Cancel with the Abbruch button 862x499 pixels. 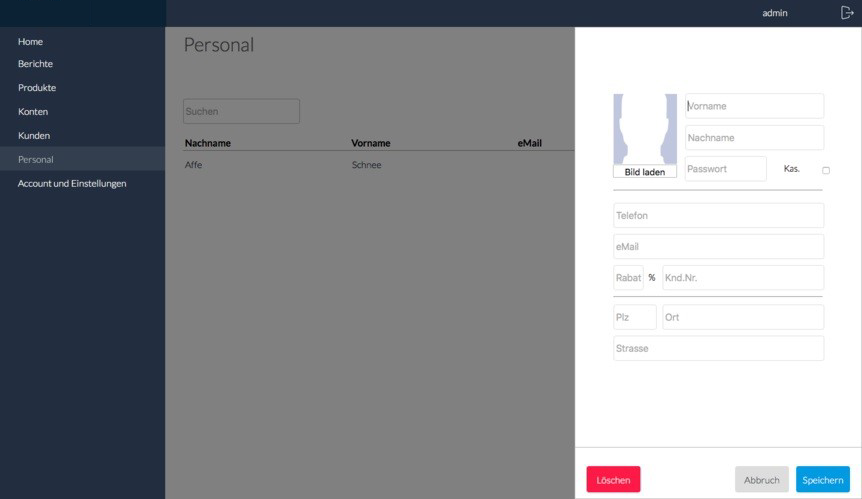point(761,480)
